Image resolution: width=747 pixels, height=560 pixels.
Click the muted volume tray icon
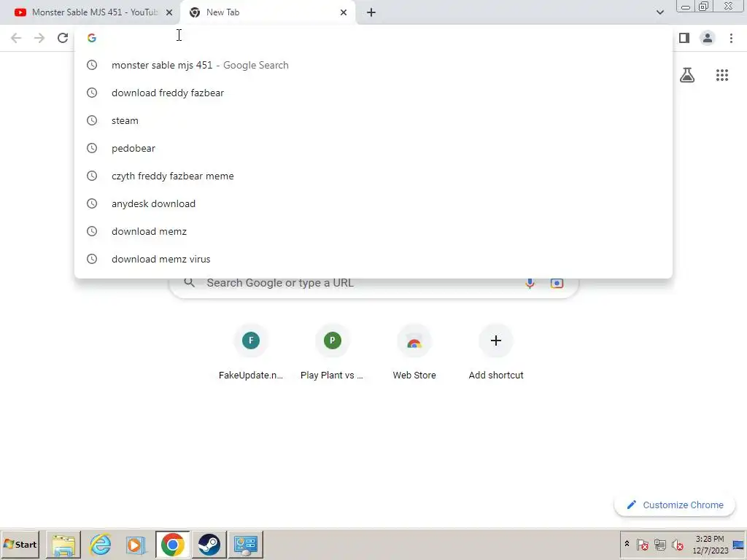(x=678, y=544)
